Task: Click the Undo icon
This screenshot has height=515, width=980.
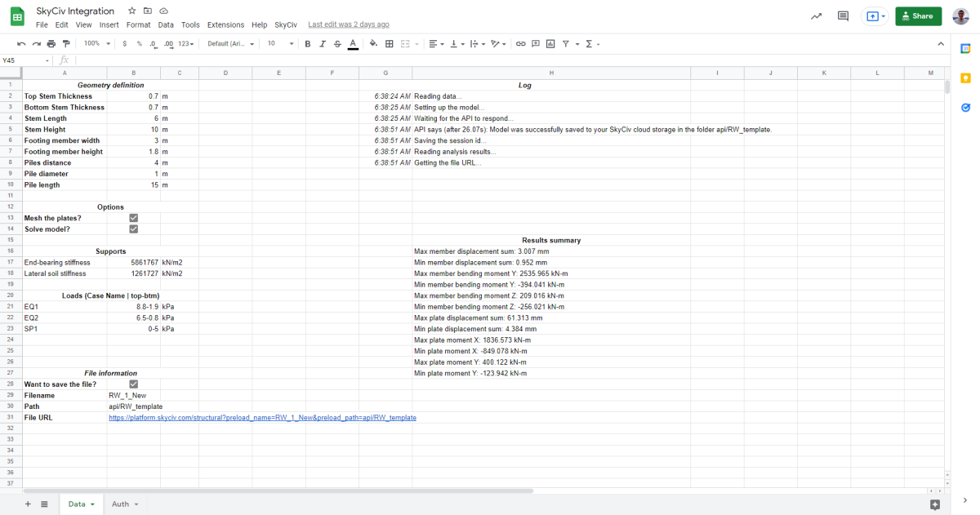Action: [x=22, y=44]
